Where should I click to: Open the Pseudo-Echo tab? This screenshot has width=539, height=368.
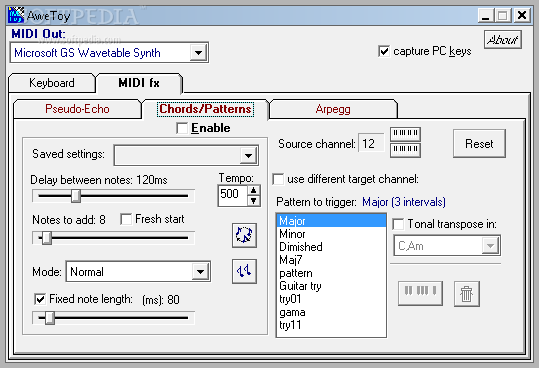[77, 109]
